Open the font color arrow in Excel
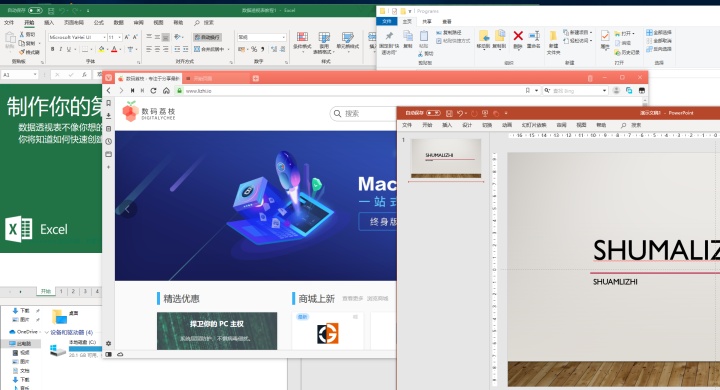Viewport: 720px width, 390px height. click(120, 50)
